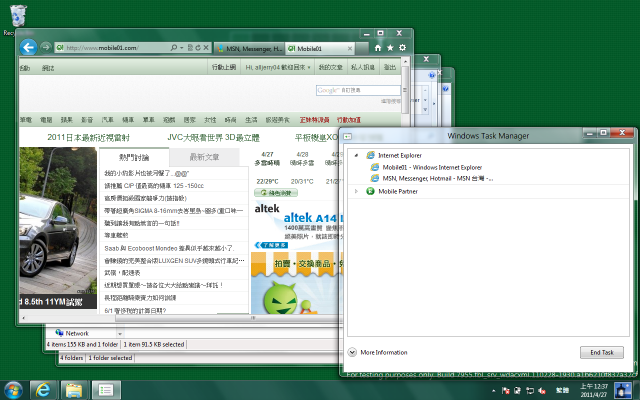Click the green Mobile Partner app icon
The width and height of the screenshot is (640, 400).
click(370, 191)
